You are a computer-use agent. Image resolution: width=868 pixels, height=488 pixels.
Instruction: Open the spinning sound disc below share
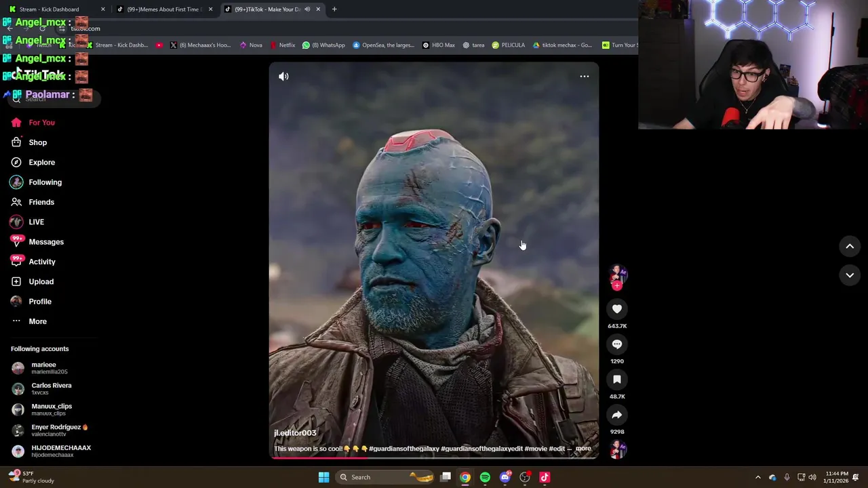click(x=617, y=449)
